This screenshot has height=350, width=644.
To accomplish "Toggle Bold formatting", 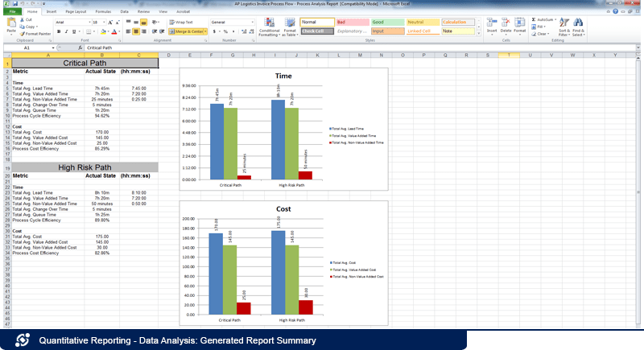I will coord(59,31).
